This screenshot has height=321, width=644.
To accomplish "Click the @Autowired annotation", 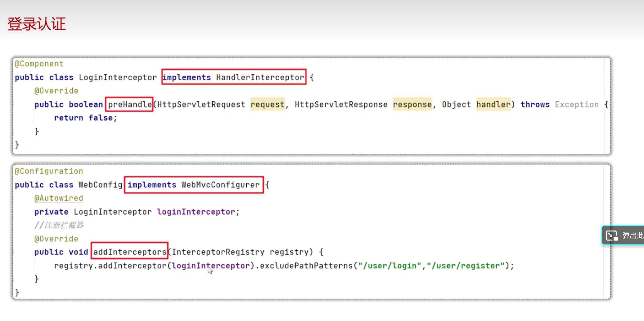I will coord(59,198).
